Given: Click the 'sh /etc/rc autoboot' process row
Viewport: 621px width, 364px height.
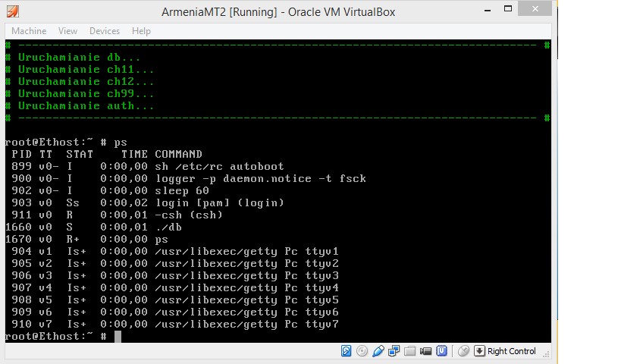Looking at the screenshot, I should coord(147,166).
